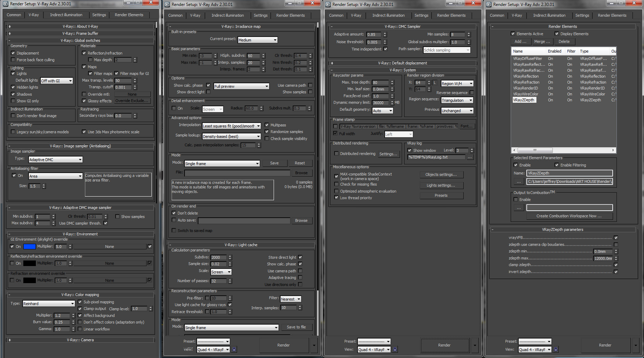Toggle Elements Active checkbox

click(x=513, y=34)
